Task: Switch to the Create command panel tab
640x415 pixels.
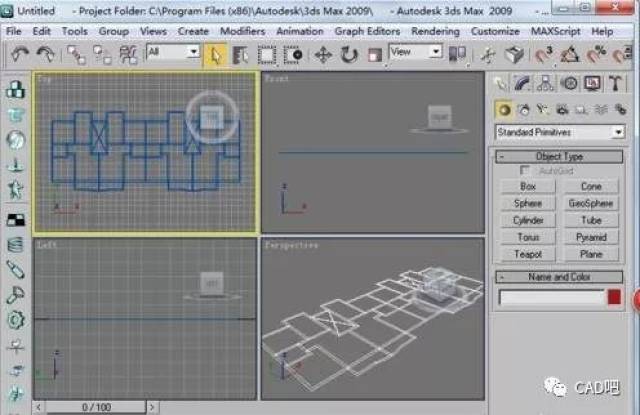Action: tap(501, 84)
